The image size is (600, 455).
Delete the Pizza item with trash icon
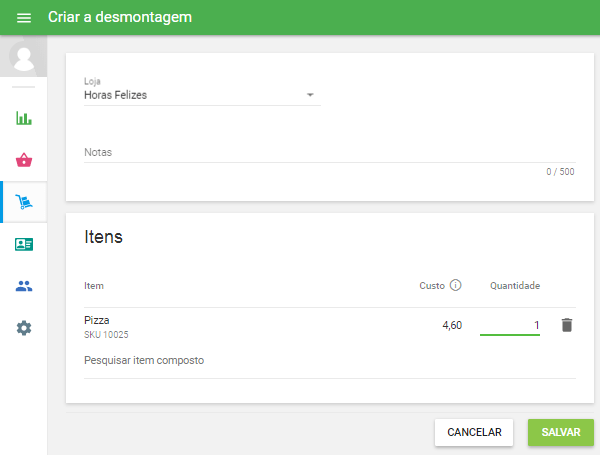pyautogui.click(x=567, y=325)
